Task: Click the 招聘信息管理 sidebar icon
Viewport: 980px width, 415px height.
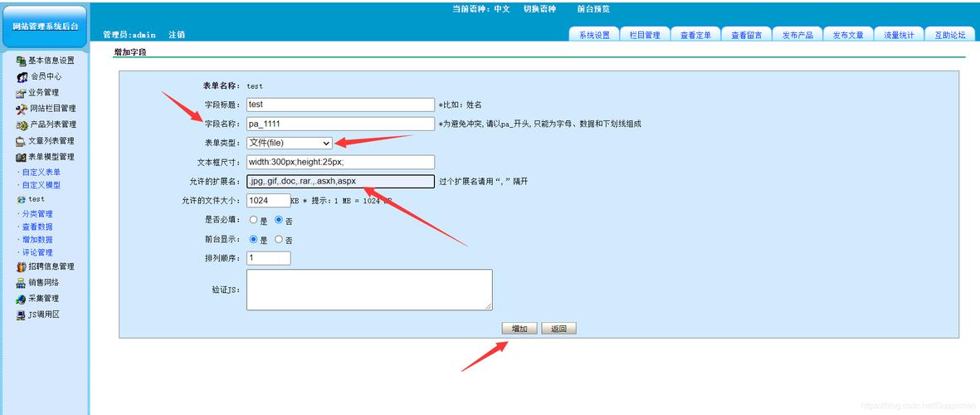Action: 21,267
